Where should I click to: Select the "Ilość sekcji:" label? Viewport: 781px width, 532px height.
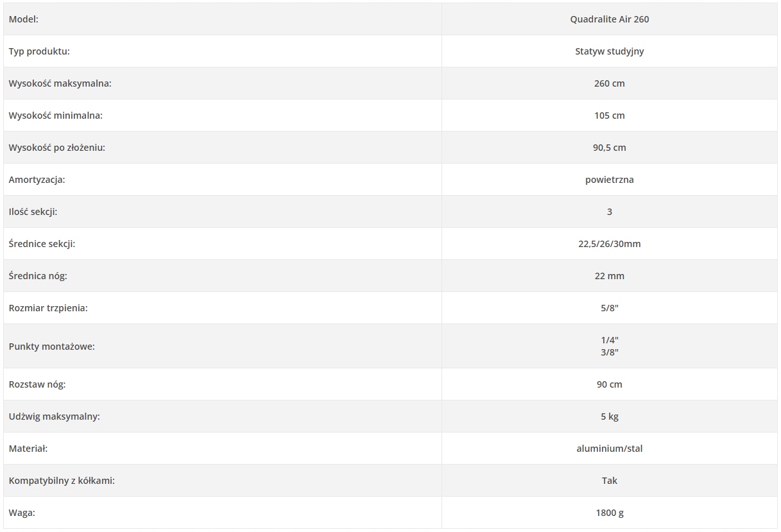(x=37, y=212)
